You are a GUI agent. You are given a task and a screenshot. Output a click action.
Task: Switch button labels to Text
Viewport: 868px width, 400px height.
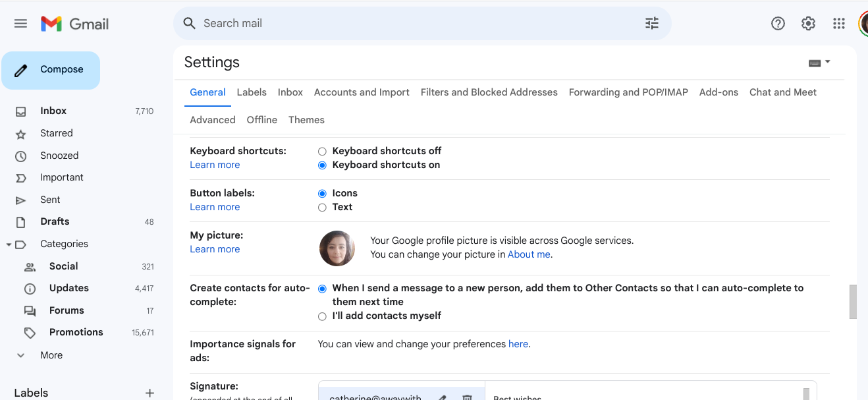[x=322, y=207]
